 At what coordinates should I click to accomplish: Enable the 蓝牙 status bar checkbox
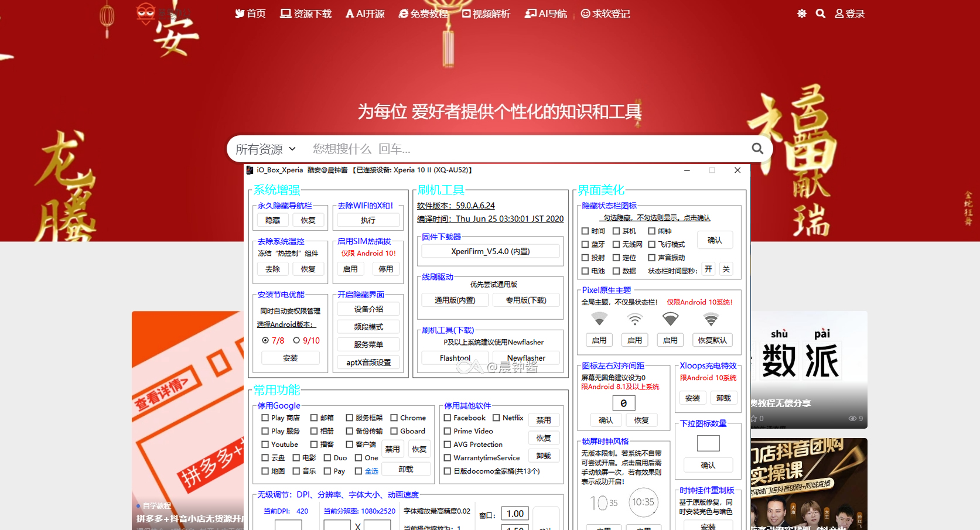point(585,244)
